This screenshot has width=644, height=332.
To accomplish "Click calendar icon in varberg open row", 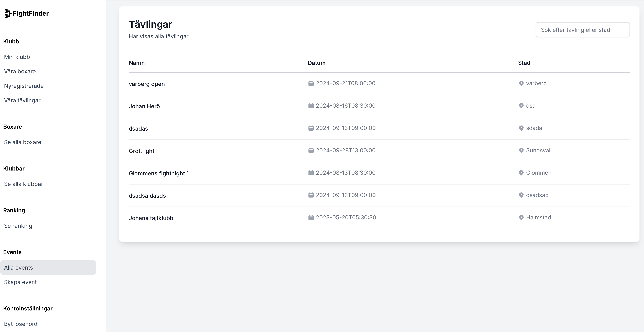I will pos(311,83).
